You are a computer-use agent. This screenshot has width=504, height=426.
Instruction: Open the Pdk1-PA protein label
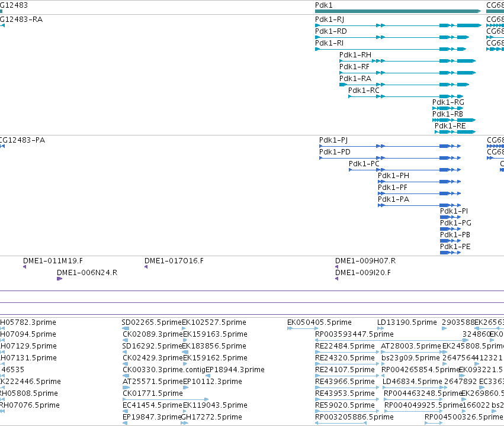coord(393,199)
